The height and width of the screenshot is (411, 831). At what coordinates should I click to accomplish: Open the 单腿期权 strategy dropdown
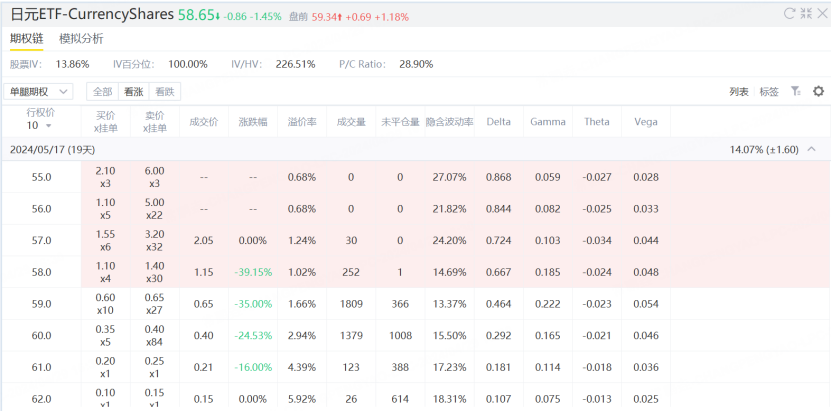(38, 92)
